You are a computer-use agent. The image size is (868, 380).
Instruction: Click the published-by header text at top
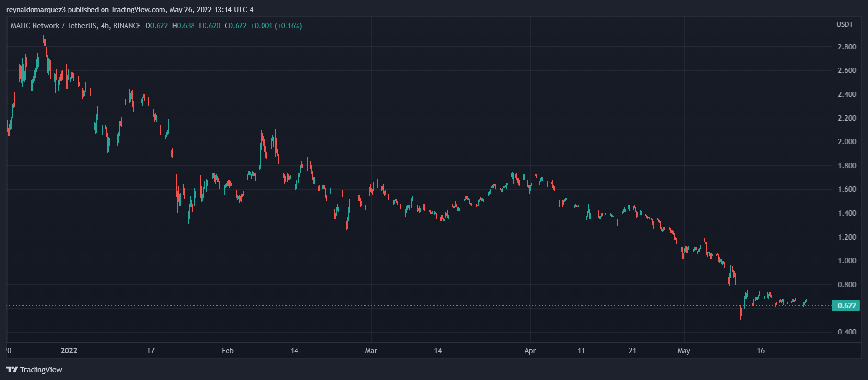[130, 10]
